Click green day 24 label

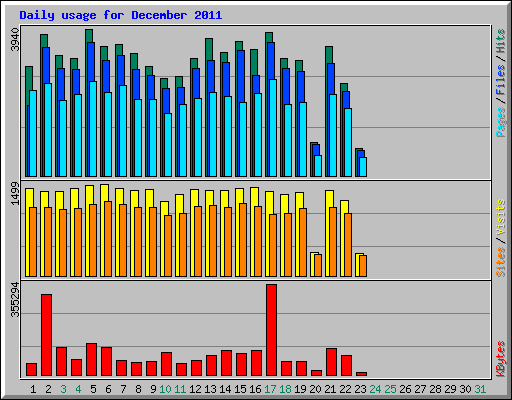(375, 389)
